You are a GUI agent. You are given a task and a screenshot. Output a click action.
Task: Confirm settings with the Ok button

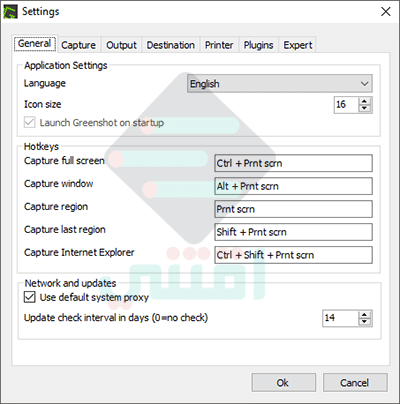(x=283, y=382)
